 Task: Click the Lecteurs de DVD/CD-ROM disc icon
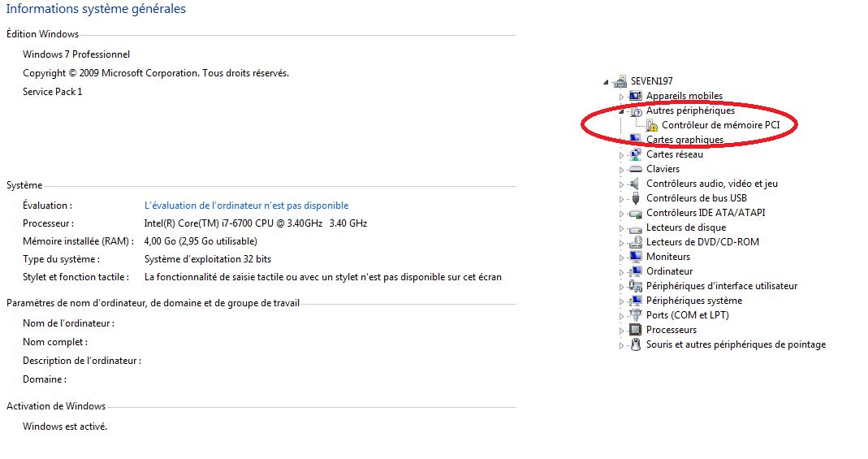tap(636, 242)
